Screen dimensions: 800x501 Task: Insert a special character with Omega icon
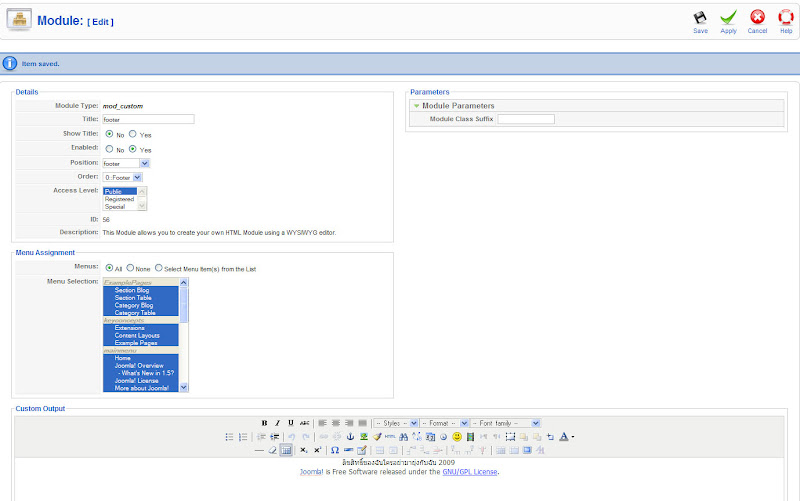coord(335,450)
